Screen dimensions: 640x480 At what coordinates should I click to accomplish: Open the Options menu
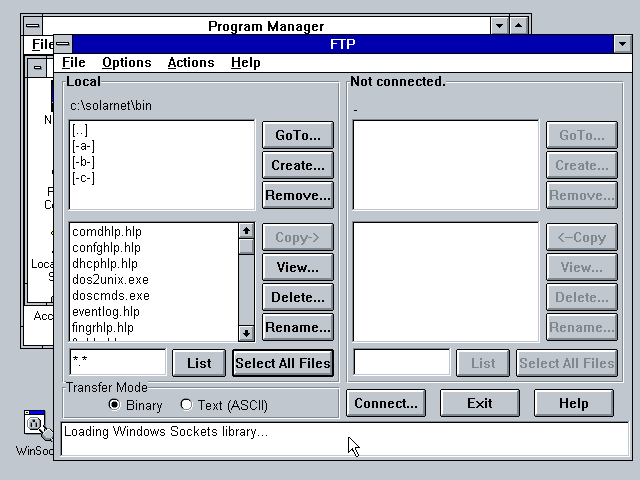(x=127, y=62)
